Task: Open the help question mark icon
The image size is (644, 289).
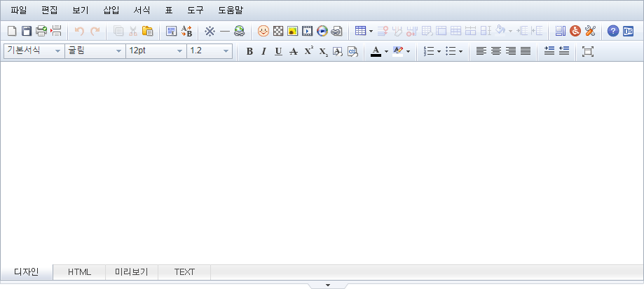Action: click(613, 31)
